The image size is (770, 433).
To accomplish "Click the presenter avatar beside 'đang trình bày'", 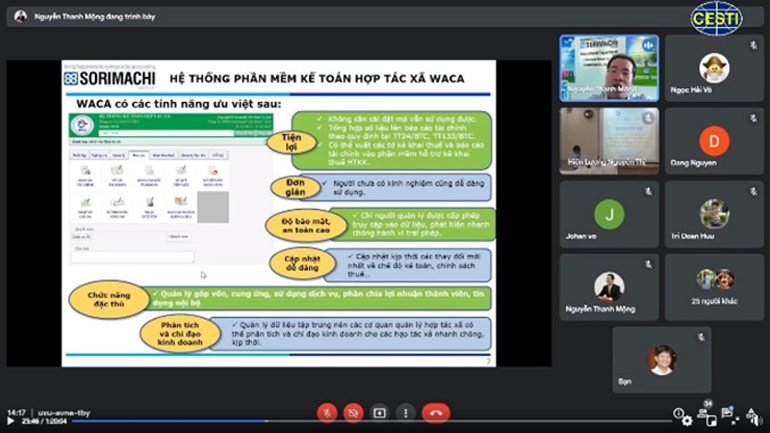I will coord(20,16).
